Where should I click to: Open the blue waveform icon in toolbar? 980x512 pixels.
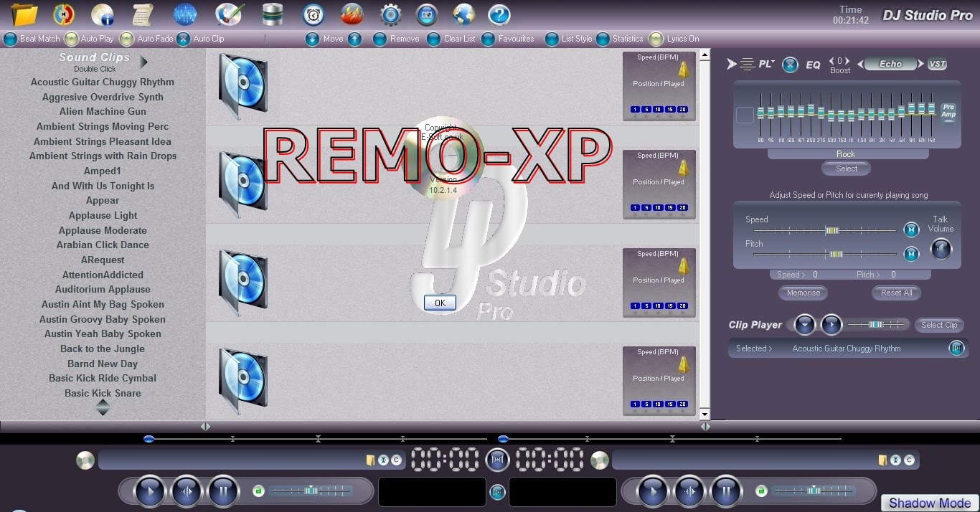tap(185, 14)
